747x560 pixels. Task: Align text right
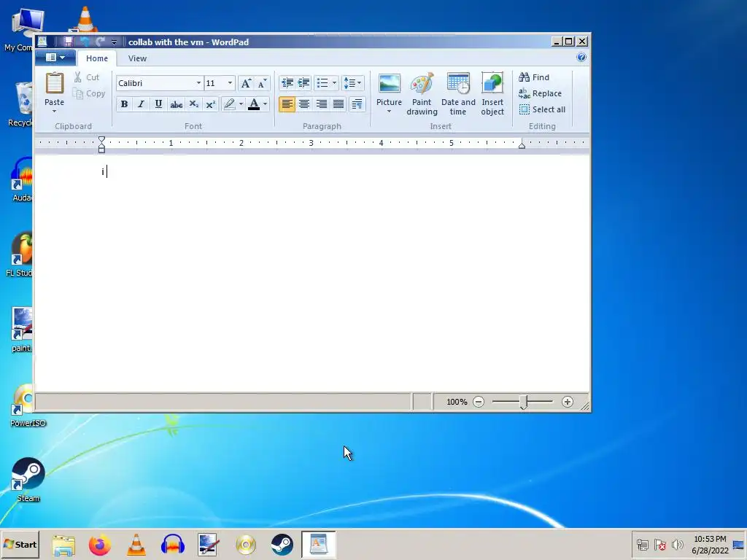point(321,104)
